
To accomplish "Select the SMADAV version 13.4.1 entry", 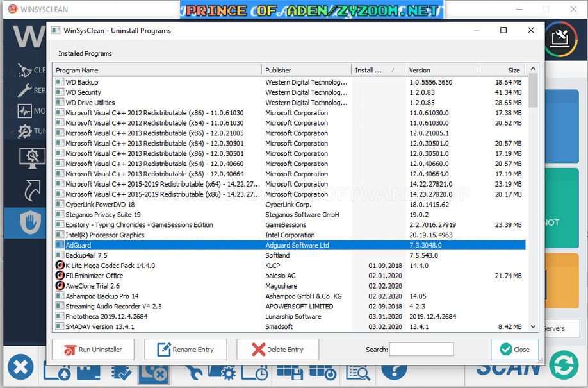I will 290,326.
